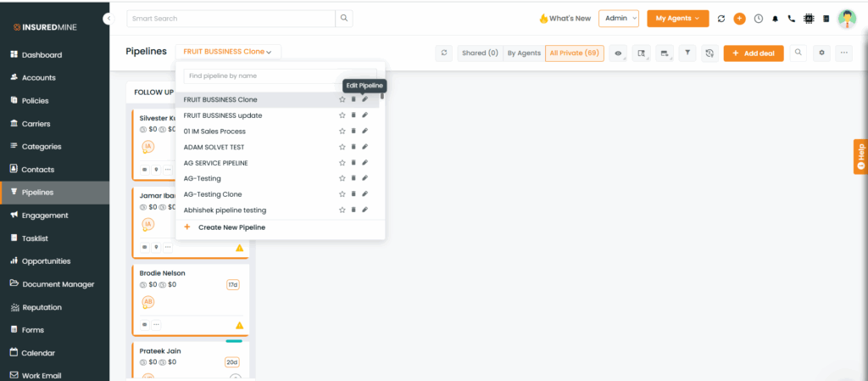Star FRUIT BUSSINESS Clone as favorite

click(342, 99)
